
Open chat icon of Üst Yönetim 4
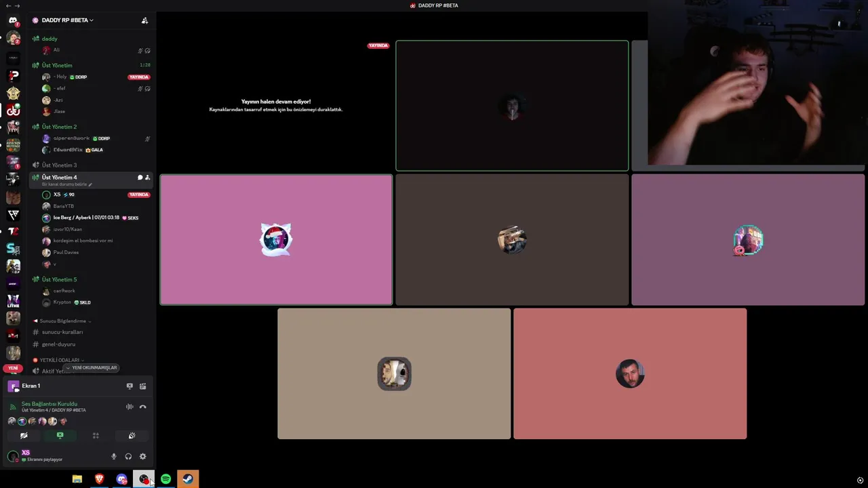tap(140, 178)
